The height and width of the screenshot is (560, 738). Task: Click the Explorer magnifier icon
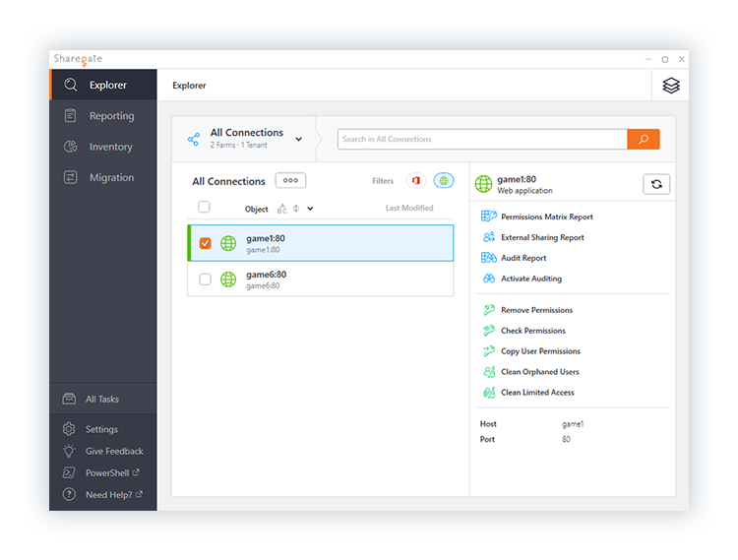71,85
